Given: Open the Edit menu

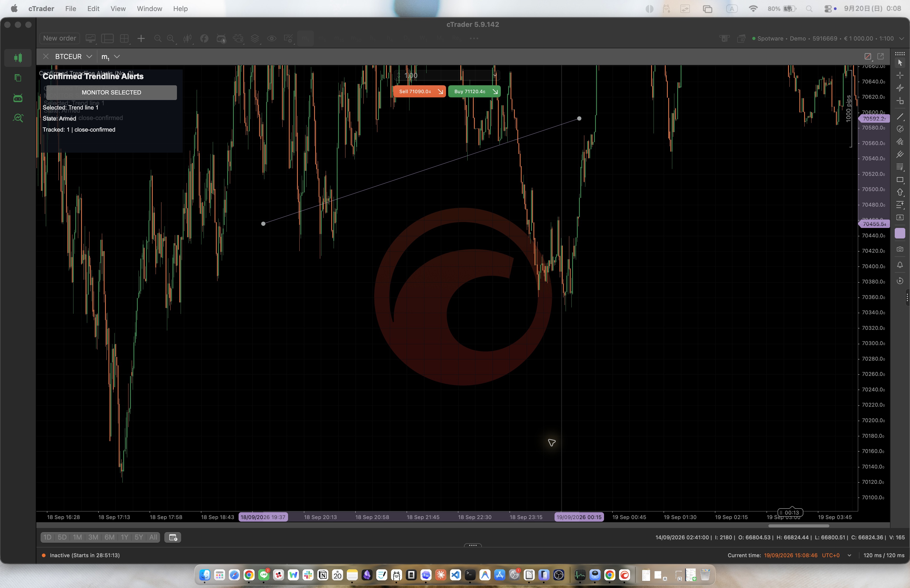Looking at the screenshot, I should pyautogui.click(x=93, y=8).
